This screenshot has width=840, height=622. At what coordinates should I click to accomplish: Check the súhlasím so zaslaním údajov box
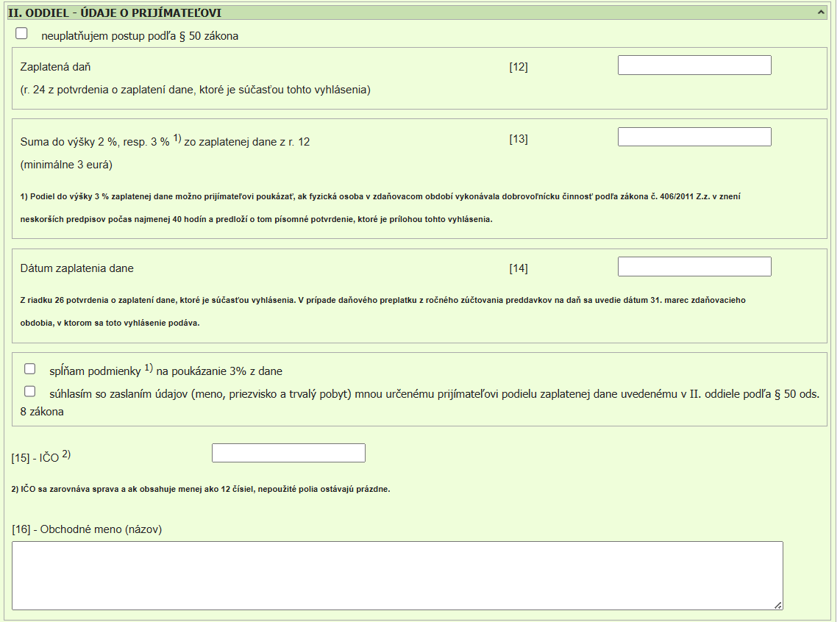[x=30, y=392]
